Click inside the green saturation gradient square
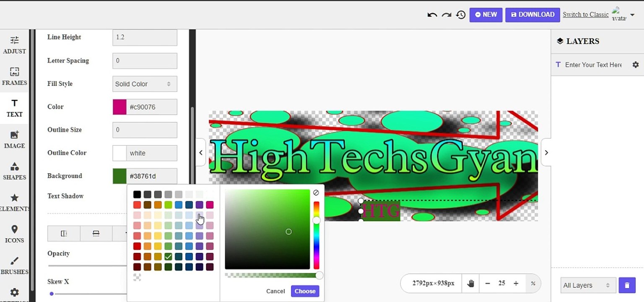644x302 pixels. pyautogui.click(x=267, y=229)
